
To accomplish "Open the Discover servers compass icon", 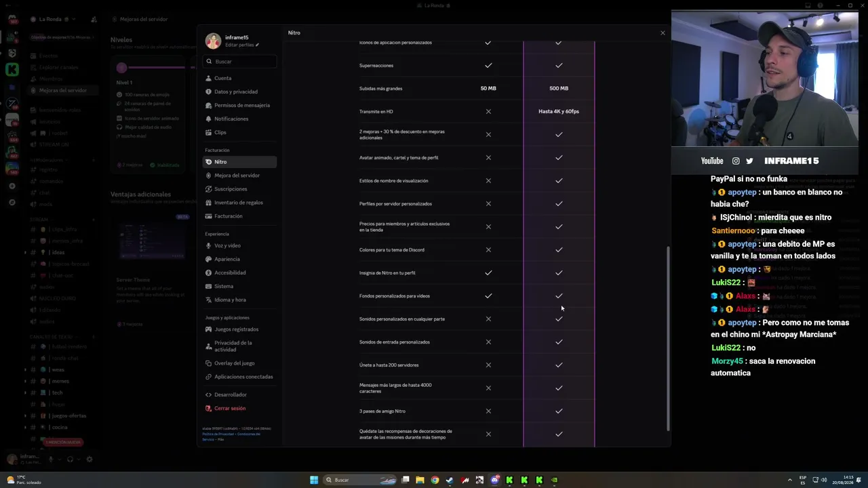I will click(12, 202).
